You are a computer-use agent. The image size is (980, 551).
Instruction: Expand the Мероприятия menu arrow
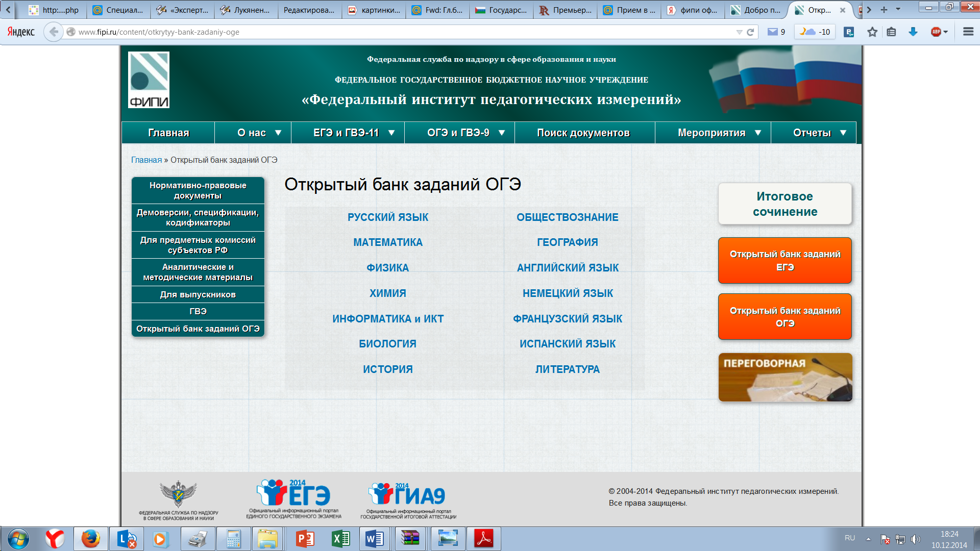tap(758, 133)
